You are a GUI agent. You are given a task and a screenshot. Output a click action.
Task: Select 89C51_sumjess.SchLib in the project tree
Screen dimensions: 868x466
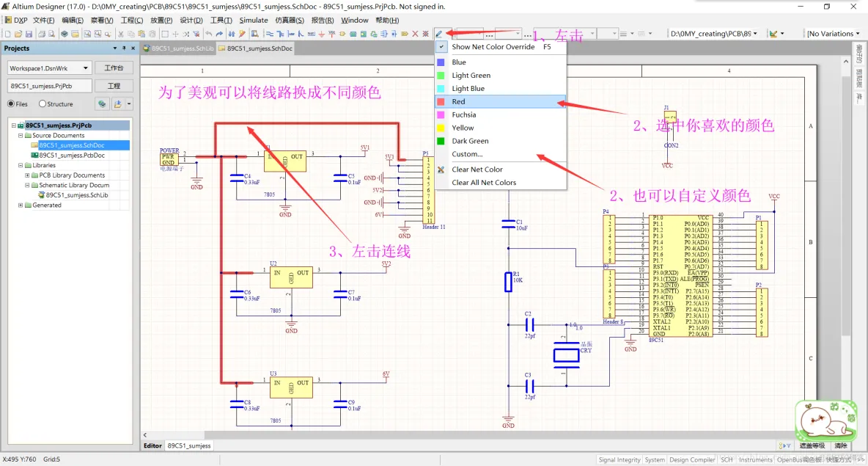(x=76, y=195)
